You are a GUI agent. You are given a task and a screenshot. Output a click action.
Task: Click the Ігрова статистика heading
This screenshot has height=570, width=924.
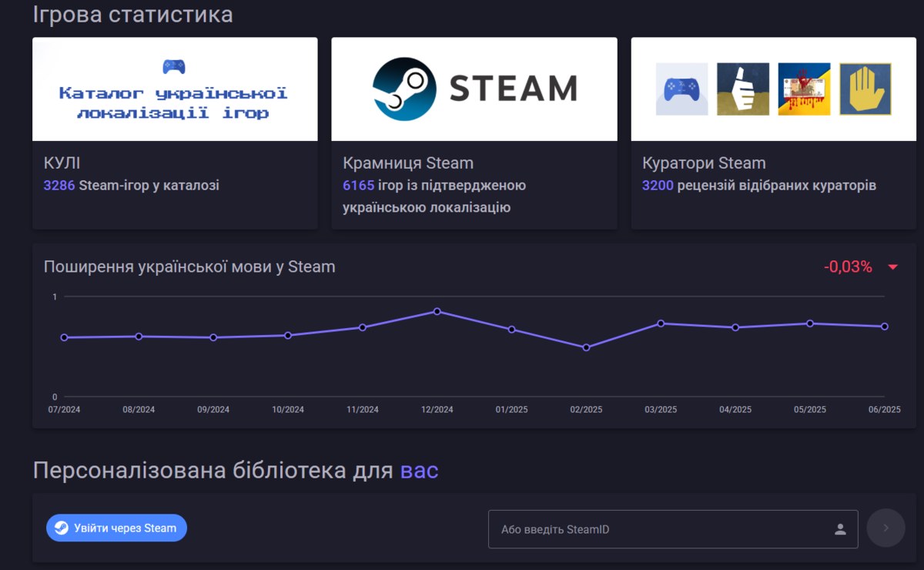point(132,14)
